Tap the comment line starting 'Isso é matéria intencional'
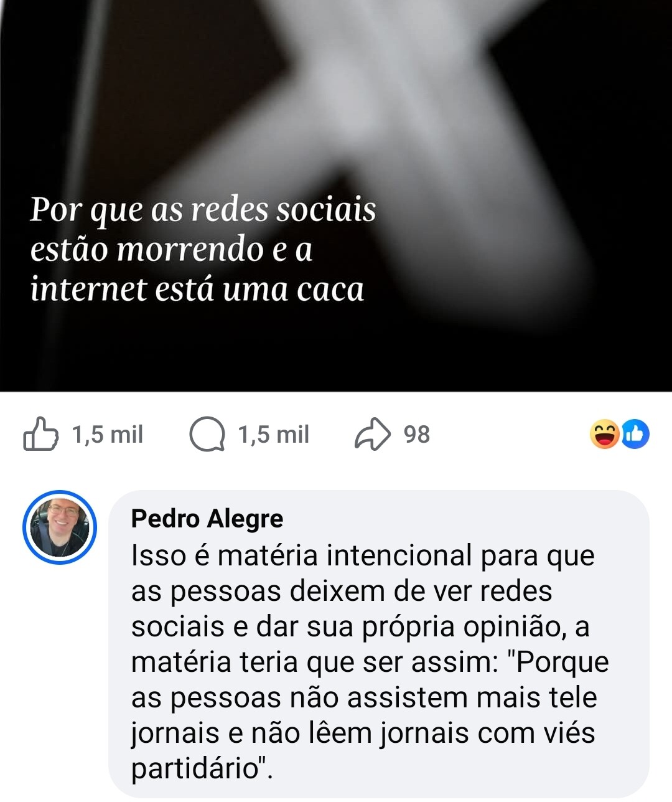Image resolution: width=672 pixels, height=802 pixels. [x=363, y=555]
